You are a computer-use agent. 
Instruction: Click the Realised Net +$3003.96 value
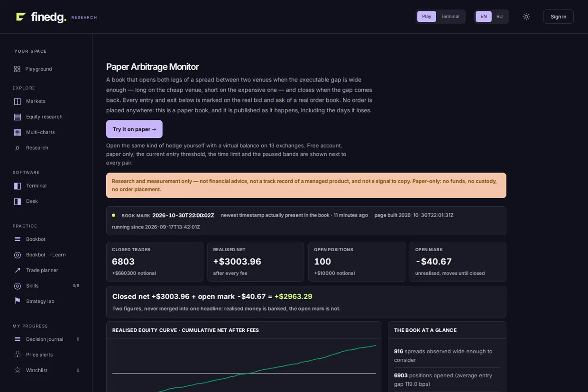click(x=237, y=262)
